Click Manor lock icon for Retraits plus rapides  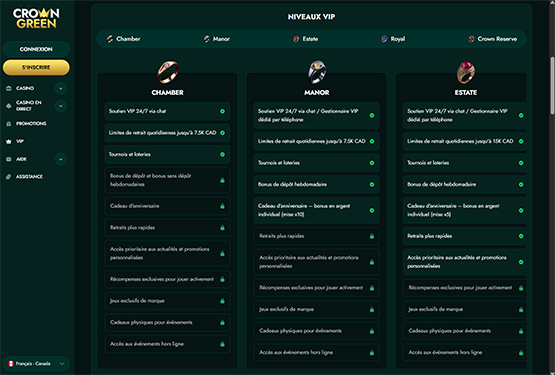[x=372, y=236]
